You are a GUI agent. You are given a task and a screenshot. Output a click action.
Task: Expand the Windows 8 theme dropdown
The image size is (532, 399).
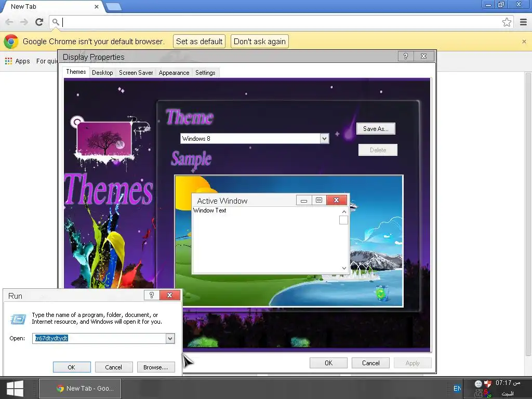click(x=324, y=138)
